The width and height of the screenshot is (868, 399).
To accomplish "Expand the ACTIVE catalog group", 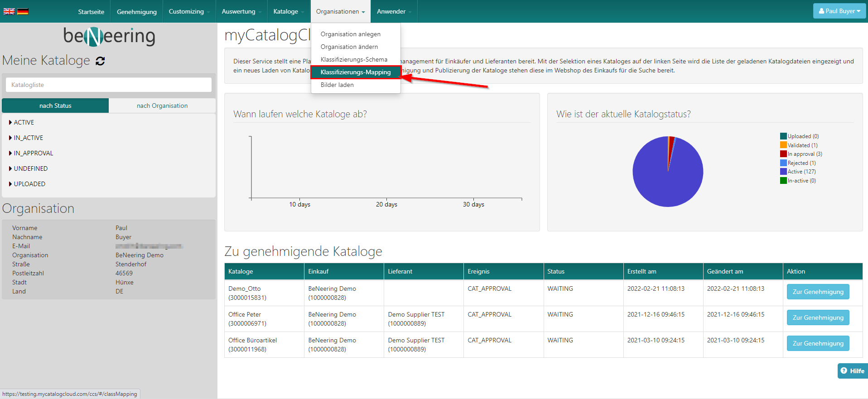I will [x=24, y=122].
